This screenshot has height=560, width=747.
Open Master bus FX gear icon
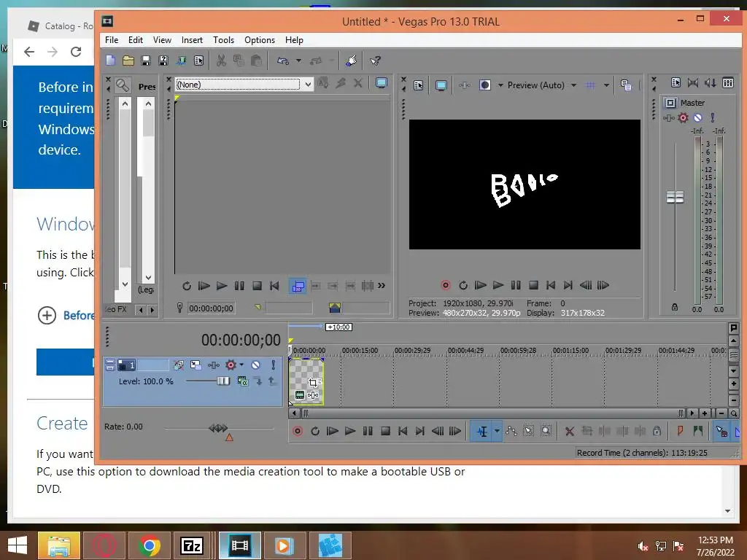coord(683,117)
